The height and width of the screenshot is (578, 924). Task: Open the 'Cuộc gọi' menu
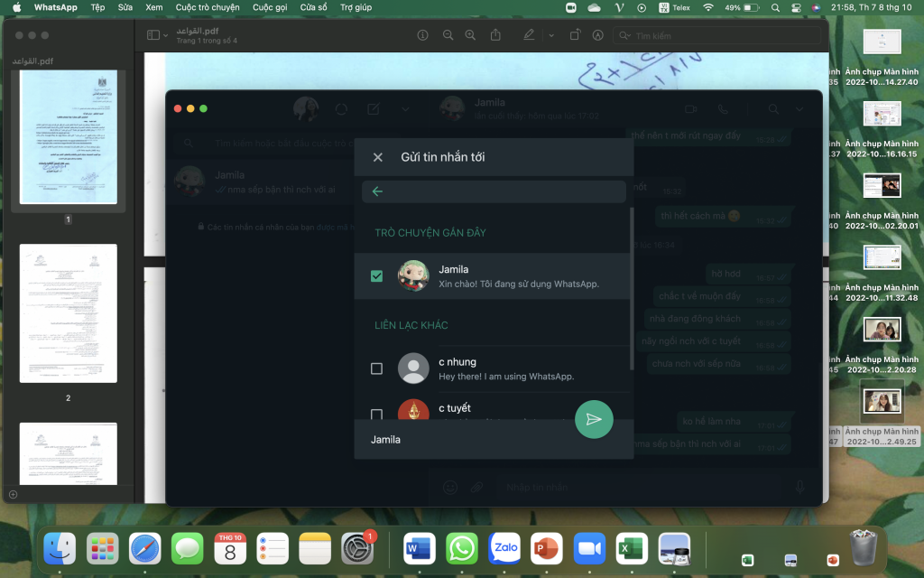coord(270,7)
